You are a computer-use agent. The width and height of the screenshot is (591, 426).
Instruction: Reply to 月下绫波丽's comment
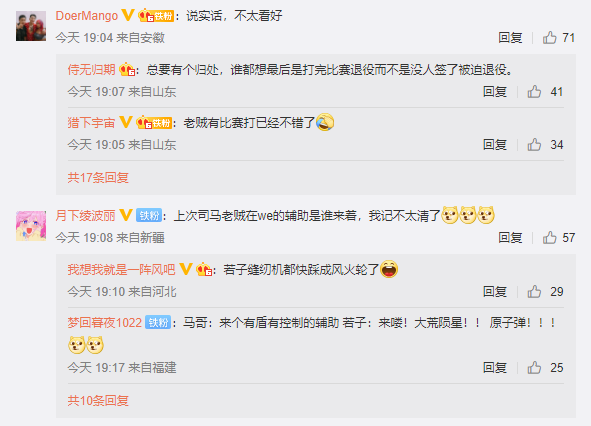(510, 238)
